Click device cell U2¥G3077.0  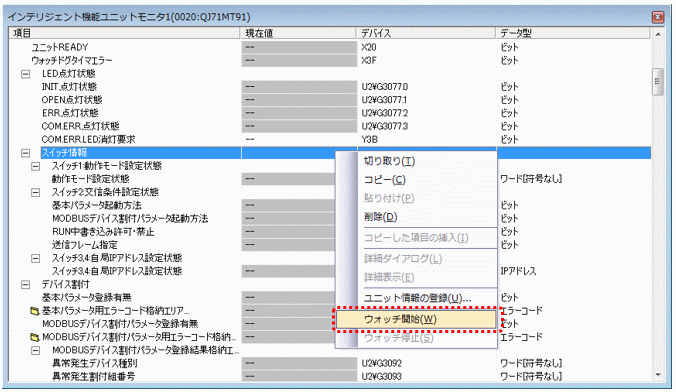pyautogui.click(x=385, y=87)
